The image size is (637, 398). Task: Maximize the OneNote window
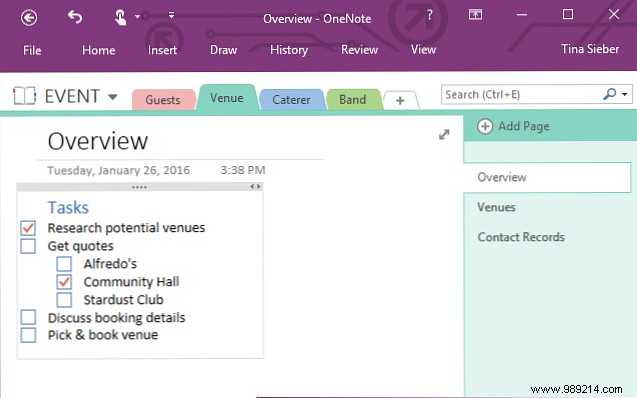point(568,14)
